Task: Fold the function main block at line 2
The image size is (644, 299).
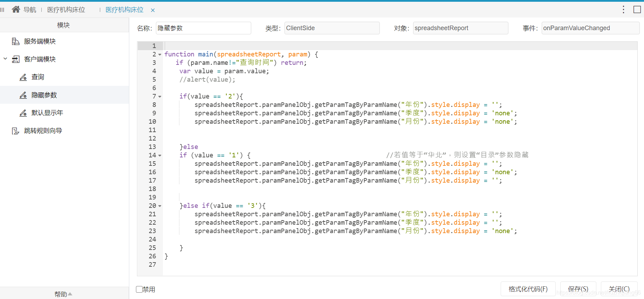Action: tap(160, 55)
